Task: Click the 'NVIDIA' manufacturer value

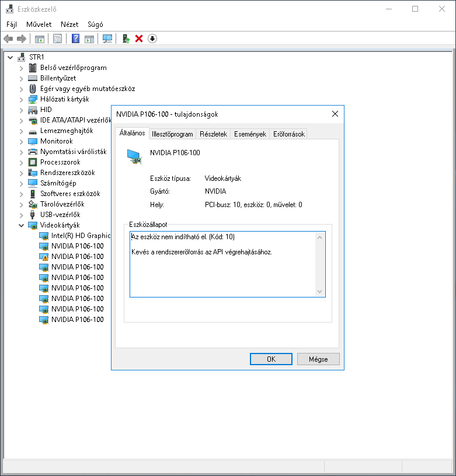Action: (x=215, y=191)
